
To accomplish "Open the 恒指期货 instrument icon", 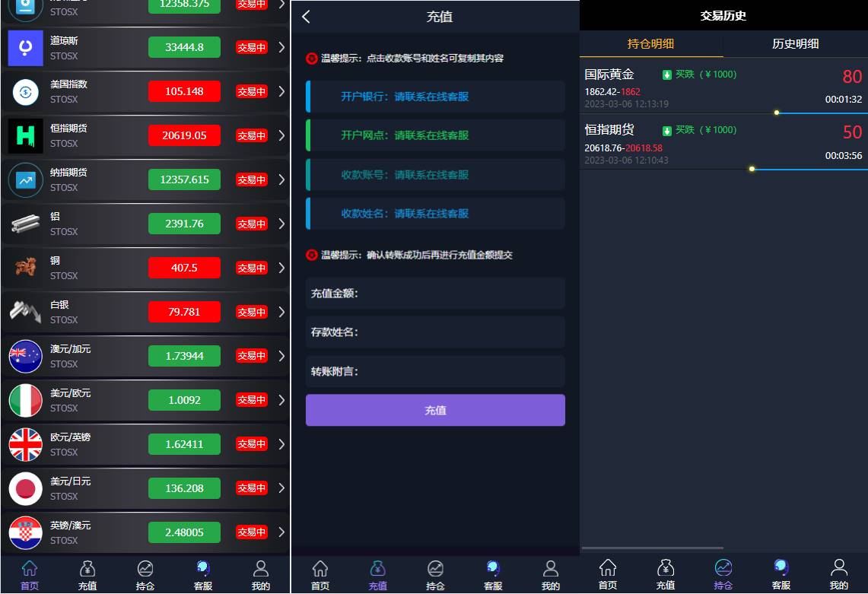I will coord(25,135).
